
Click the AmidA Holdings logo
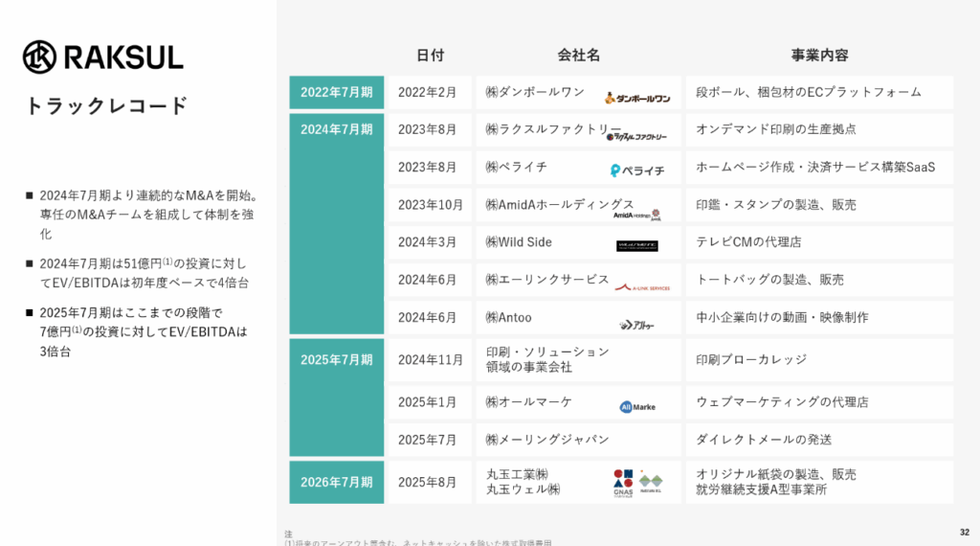coord(636,216)
